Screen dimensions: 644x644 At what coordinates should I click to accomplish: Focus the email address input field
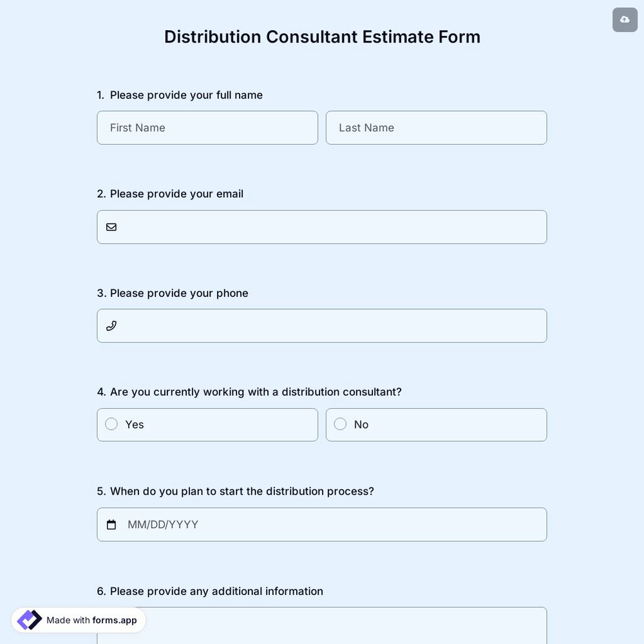tap(322, 227)
